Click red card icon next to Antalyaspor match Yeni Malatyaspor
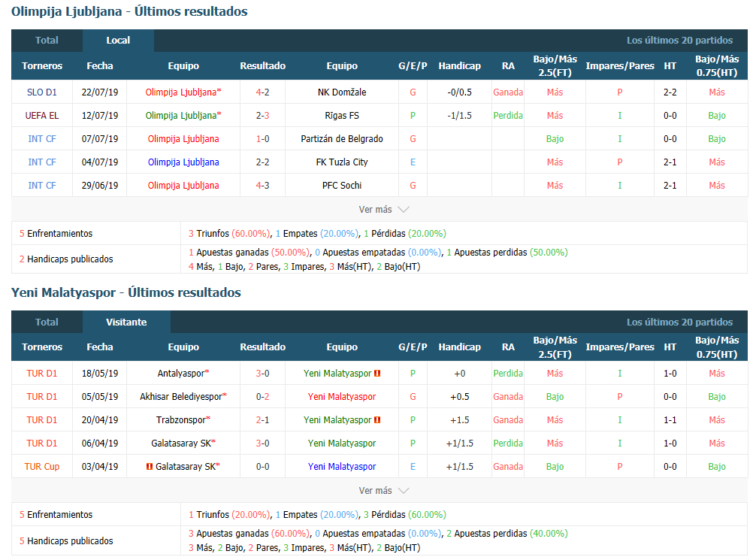 coord(377,374)
